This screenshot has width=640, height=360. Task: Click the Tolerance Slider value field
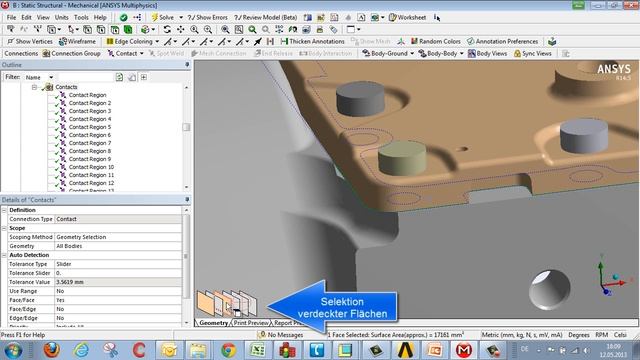118,273
